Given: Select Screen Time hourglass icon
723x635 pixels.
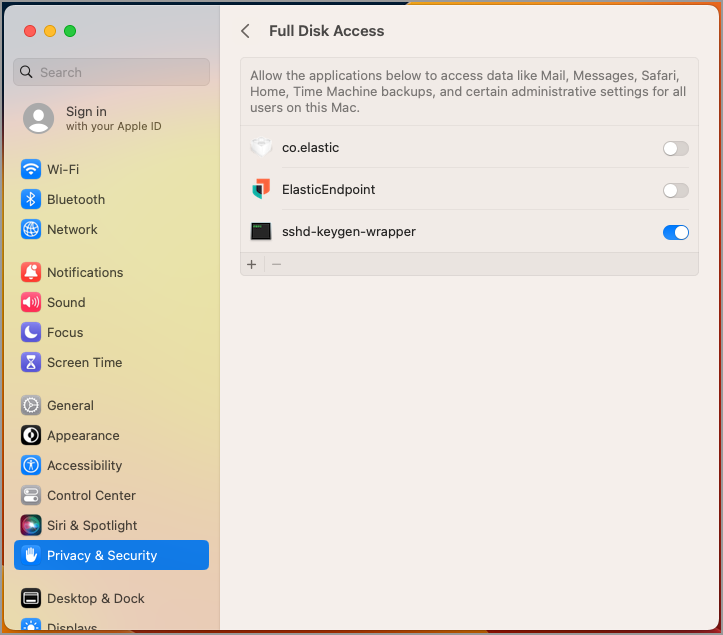Looking at the screenshot, I should [31, 362].
